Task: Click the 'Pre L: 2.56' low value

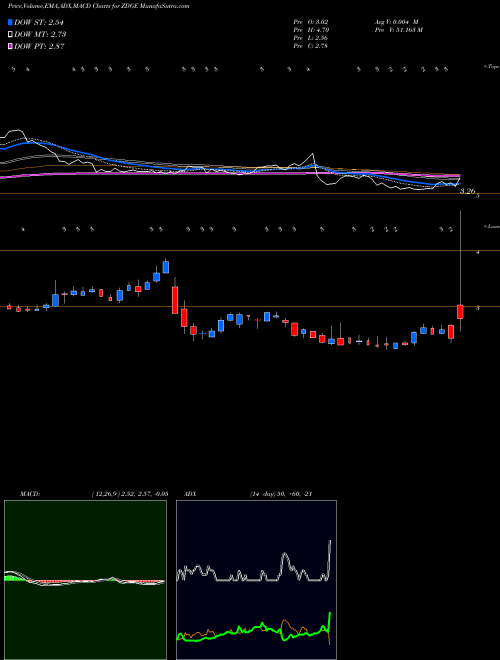Action: click(x=311, y=38)
